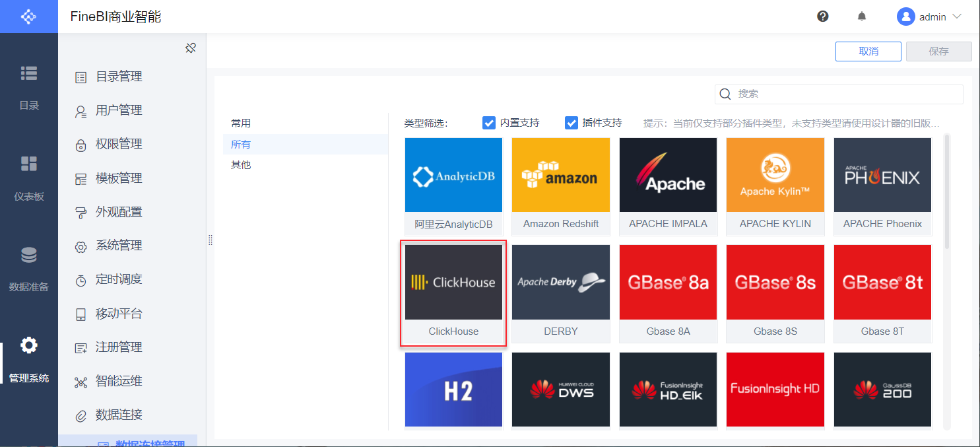Open the help question mark icon
This screenshot has height=447, width=980.
pyautogui.click(x=823, y=17)
